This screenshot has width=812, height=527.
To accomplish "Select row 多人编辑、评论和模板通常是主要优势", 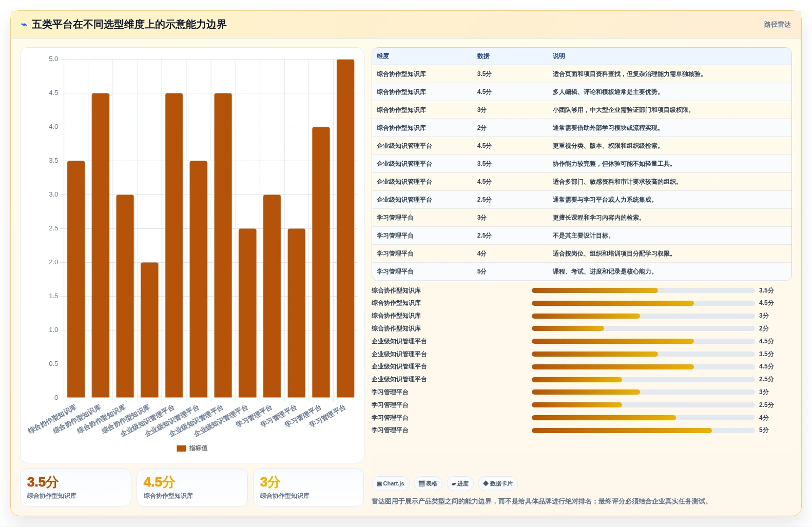I will pyautogui.click(x=582, y=92).
